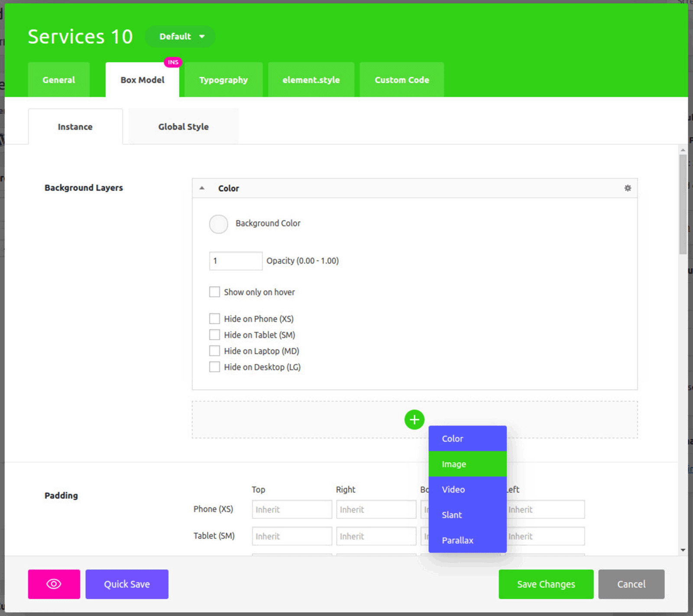Switch to the General tab

point(59,80)
